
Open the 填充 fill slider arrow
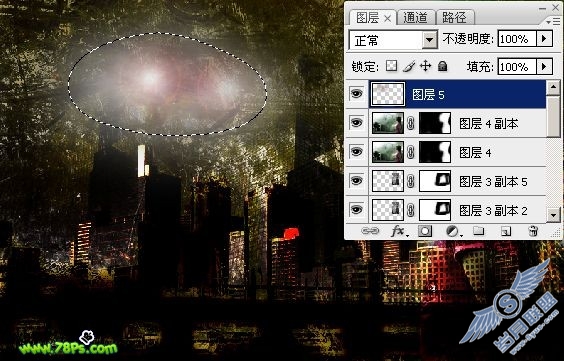pyautogui.click(x=545, y=67)
